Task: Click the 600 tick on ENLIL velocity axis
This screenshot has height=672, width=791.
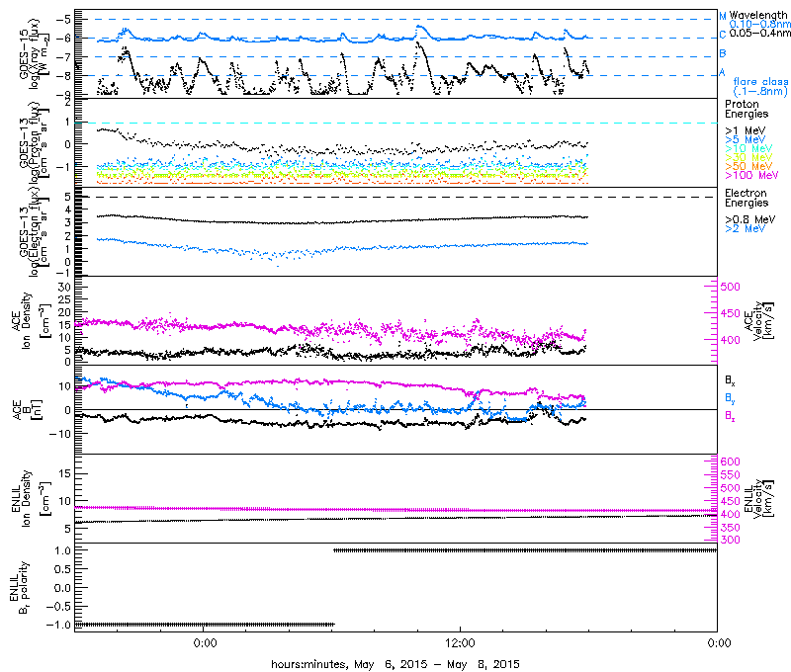Action: [730, 462]
